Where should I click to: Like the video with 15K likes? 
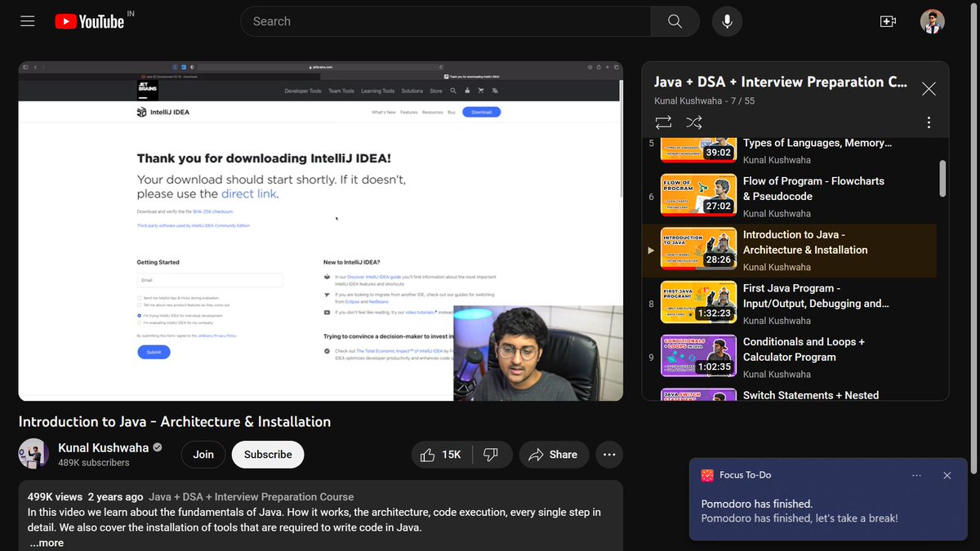442,455
